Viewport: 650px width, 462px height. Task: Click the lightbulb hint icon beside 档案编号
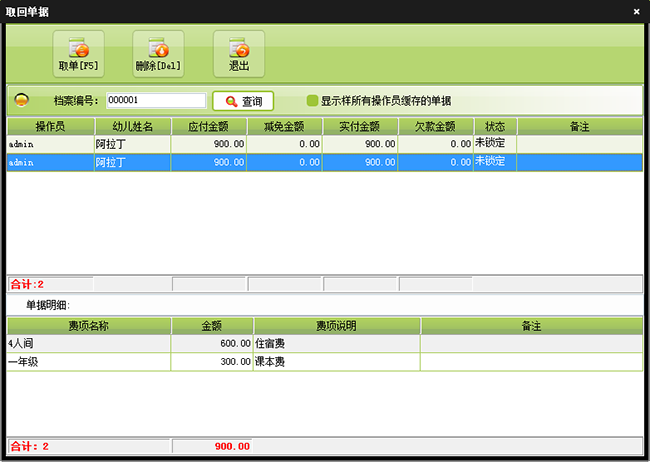click(22, 101)
